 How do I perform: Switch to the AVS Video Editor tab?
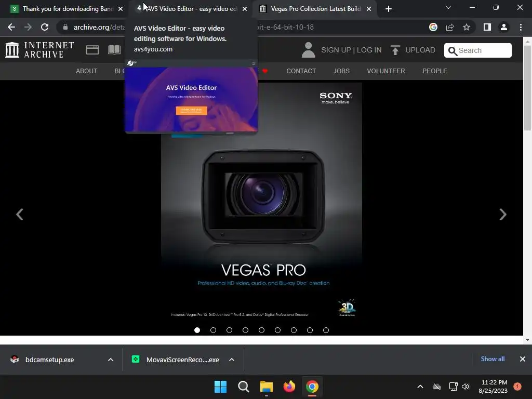click(190, 9)
